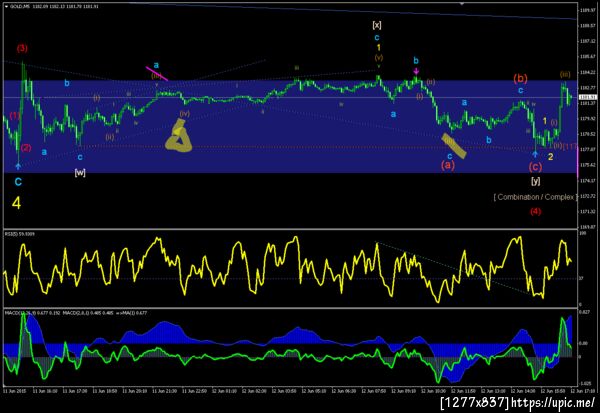The width and height of the screenshot is (600, 413).
Task: Select the [ Combination / Complex ] text label
Action: [x=536, y=197]
